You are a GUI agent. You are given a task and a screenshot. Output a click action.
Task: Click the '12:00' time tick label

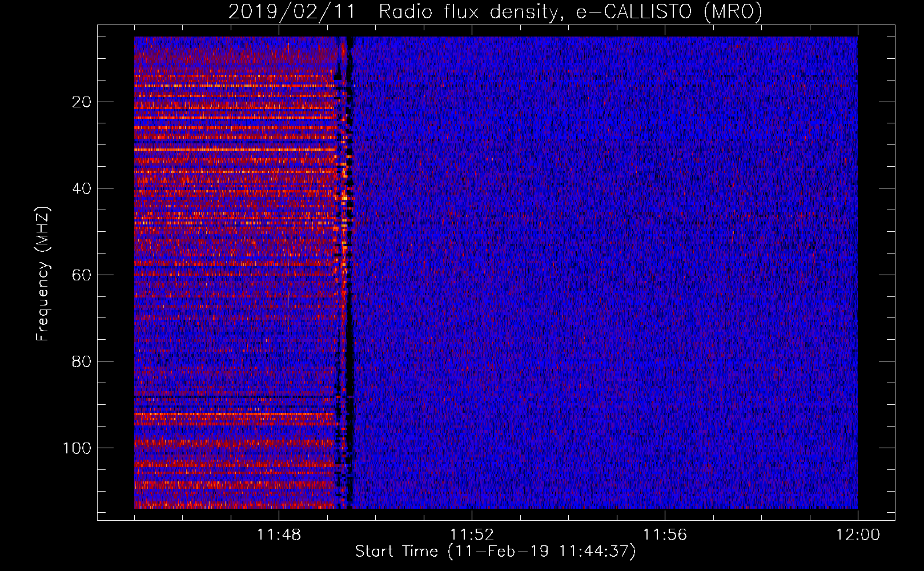coord(858,535)
